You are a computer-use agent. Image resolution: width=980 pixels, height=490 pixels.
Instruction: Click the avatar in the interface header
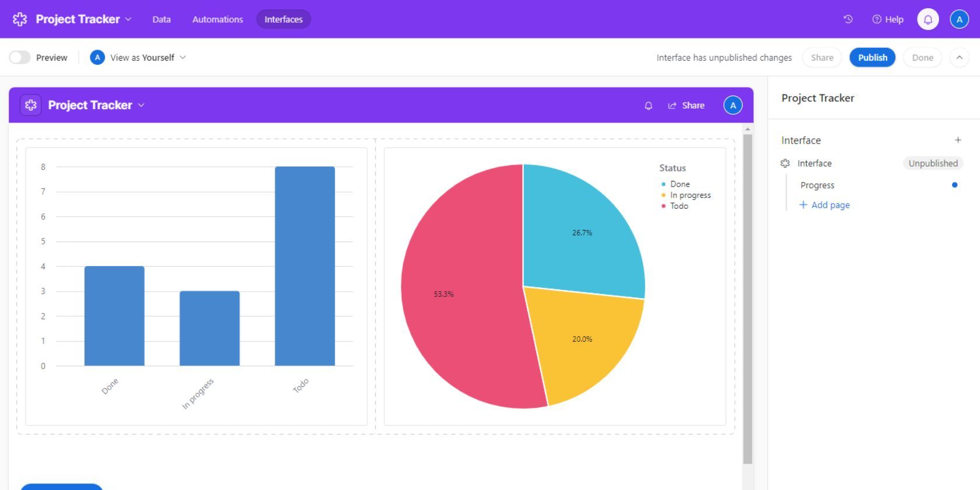[x=733, y=105]
